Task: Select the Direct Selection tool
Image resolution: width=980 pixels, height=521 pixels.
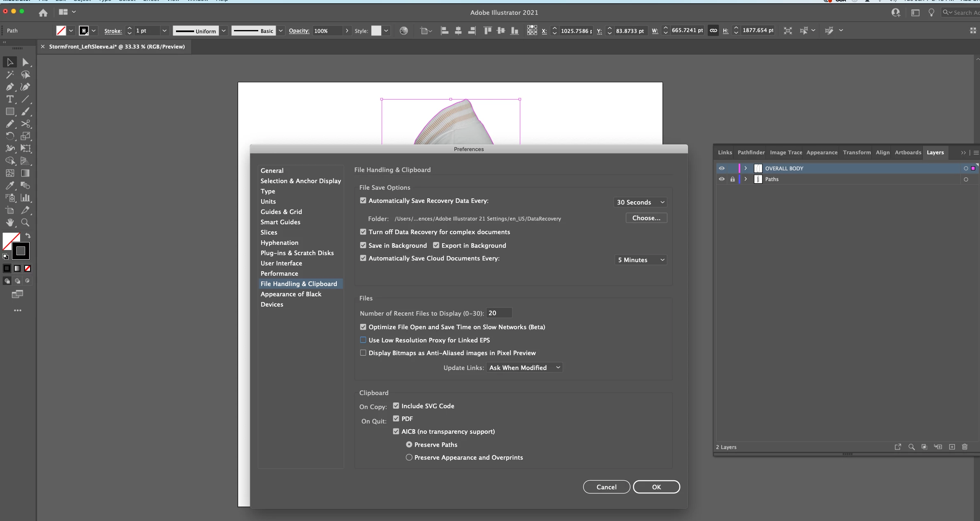Action: pyautogui.click(x=25, y=62)
